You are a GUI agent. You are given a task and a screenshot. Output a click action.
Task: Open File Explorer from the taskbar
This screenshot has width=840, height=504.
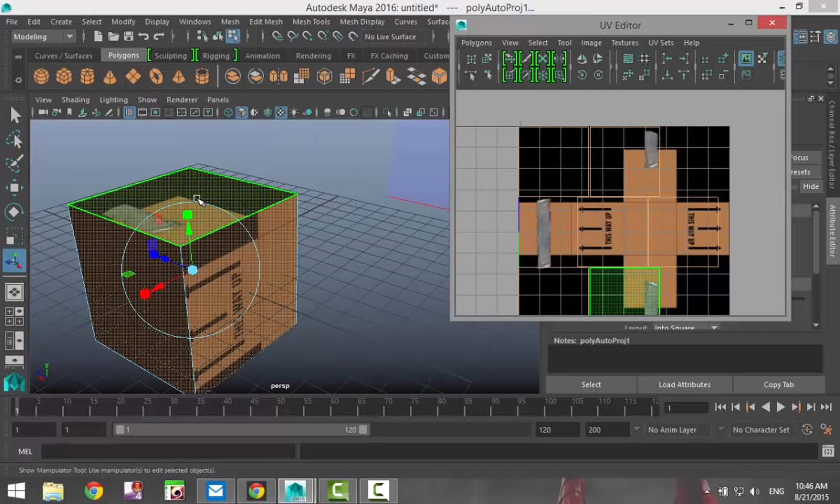coord(53,491)
